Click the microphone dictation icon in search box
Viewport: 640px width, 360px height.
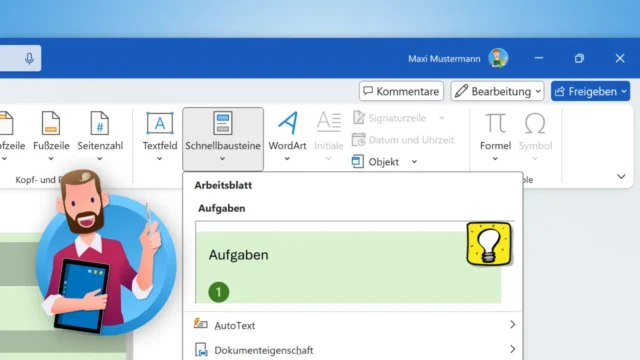pos(29,59)
